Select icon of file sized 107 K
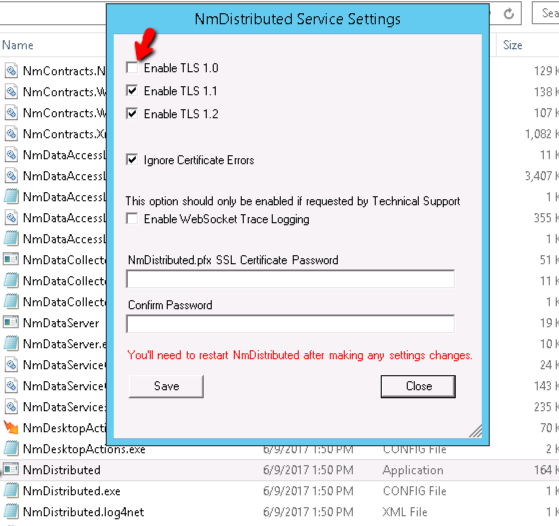Screen dimensions: 559x526 click(x=11, y=113)
